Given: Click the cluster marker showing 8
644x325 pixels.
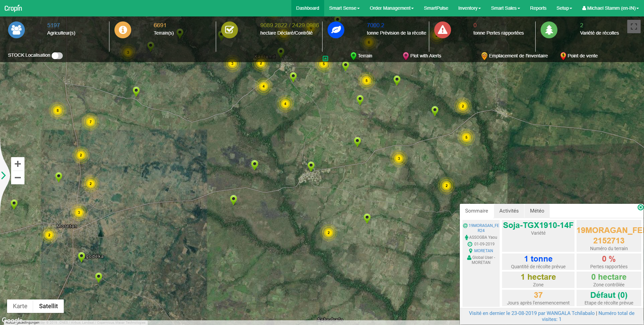Looking at the screenshot, I should click(x=58, y=110).
